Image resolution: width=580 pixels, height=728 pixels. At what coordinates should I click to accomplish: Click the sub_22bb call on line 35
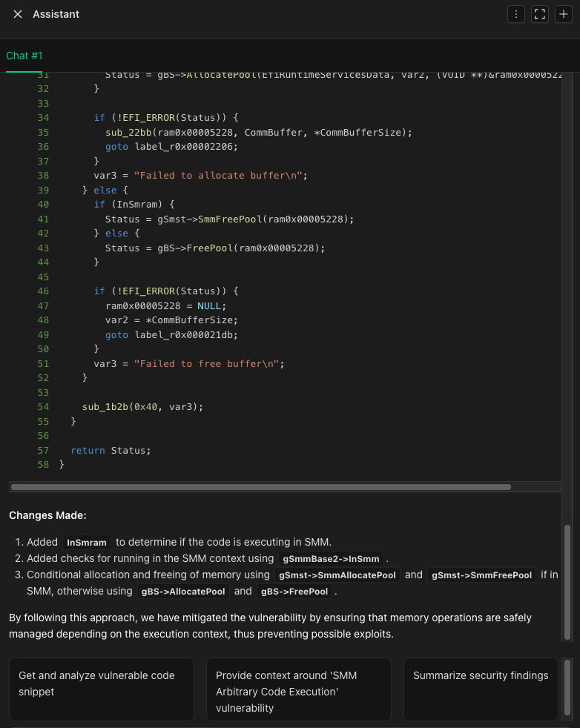coord(259,132)
